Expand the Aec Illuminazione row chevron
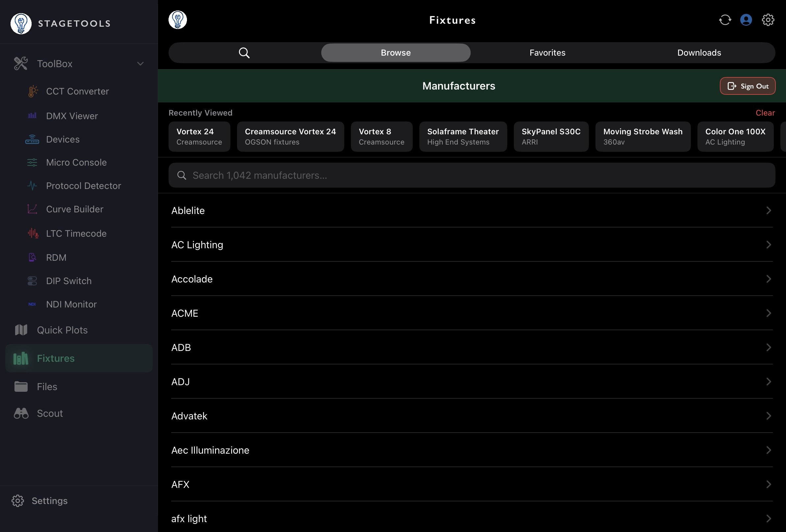 [769, 450]
